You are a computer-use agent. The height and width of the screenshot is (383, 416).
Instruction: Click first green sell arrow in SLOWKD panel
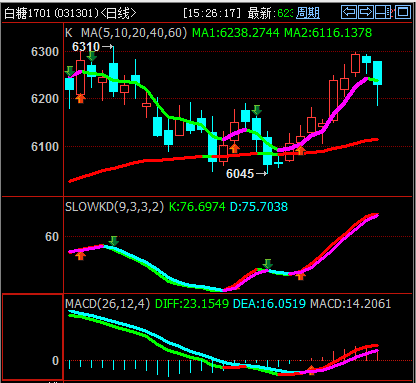[x=114, y=241]
